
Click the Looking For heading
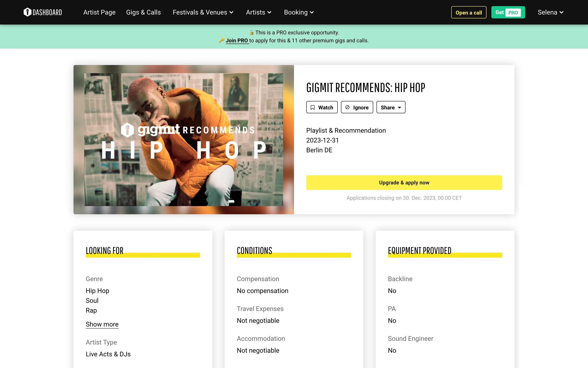pyautogui.click(x=105, y=251)
